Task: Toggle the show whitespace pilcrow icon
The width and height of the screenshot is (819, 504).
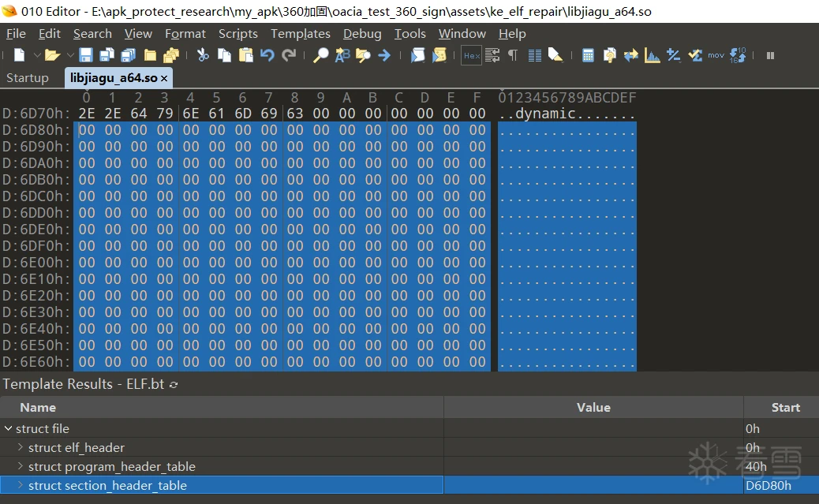Action: (513, 55)
